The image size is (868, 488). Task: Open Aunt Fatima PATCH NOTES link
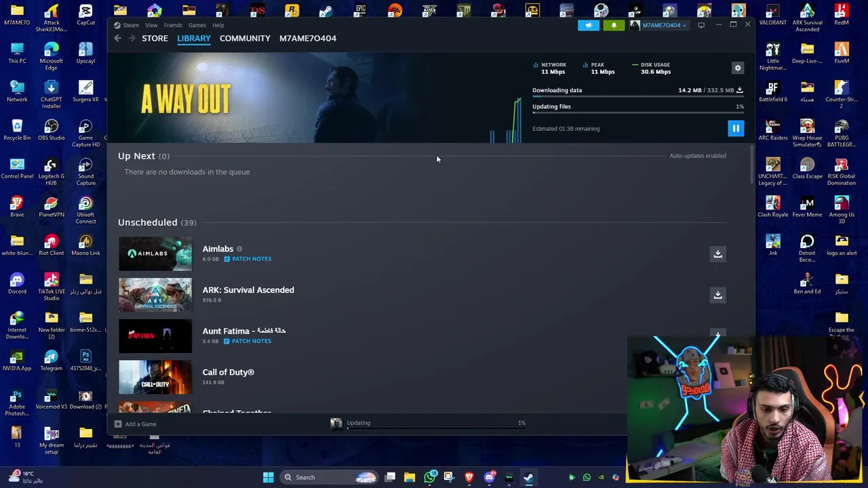[248, 341]
